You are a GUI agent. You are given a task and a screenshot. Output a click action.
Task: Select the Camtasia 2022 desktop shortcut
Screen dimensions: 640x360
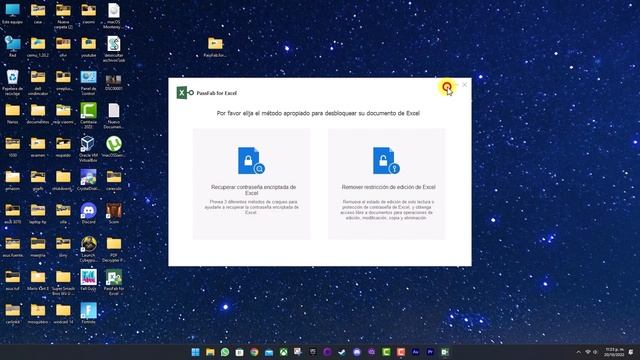[89, 116]
